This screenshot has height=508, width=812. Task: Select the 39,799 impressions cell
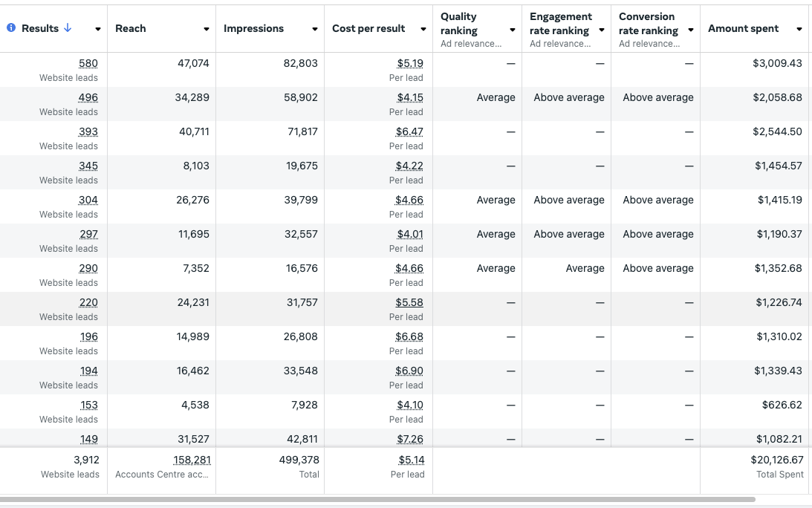301,200
